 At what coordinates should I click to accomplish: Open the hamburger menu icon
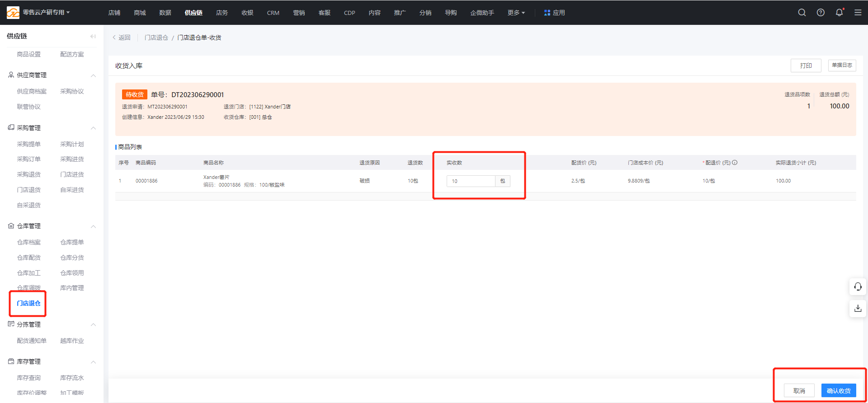point(858,13)
